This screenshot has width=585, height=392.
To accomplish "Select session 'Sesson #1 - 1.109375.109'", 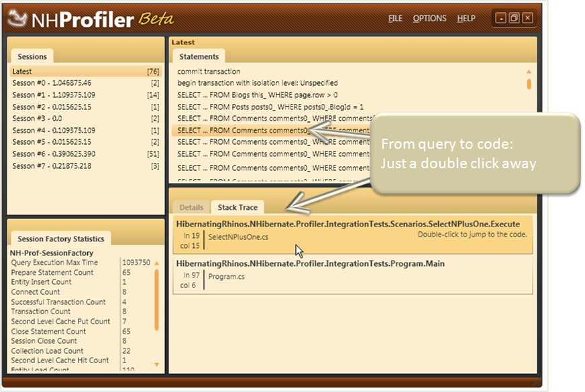I will (x=86, y=95).
